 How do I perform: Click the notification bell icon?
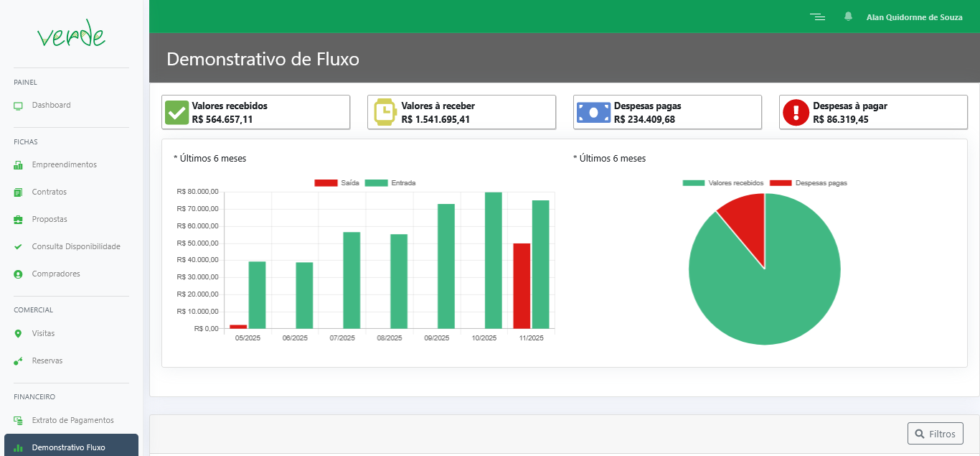(x=848, y=16)
